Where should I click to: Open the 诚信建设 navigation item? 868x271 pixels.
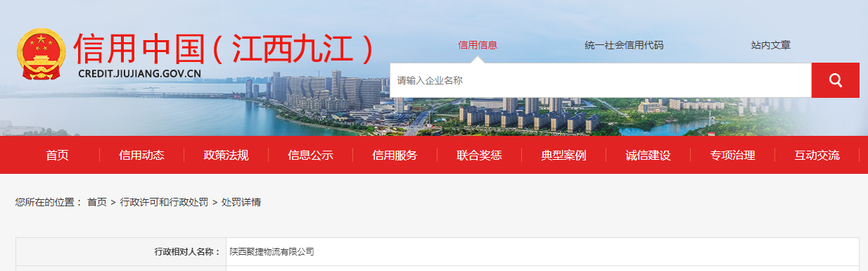pyautogui.click(x=648, y=156)
